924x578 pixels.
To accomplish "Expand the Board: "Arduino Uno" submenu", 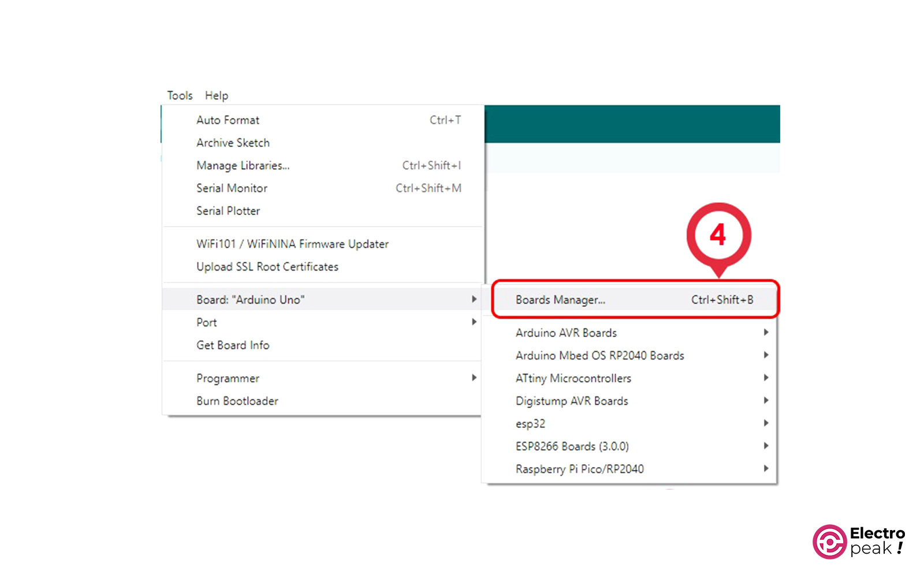I will 251,300.
